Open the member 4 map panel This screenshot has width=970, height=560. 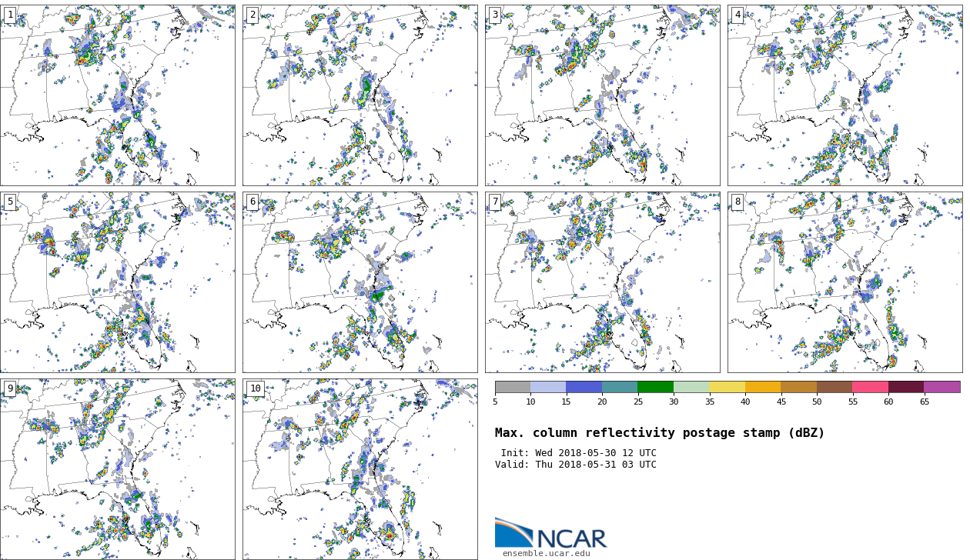845,95
